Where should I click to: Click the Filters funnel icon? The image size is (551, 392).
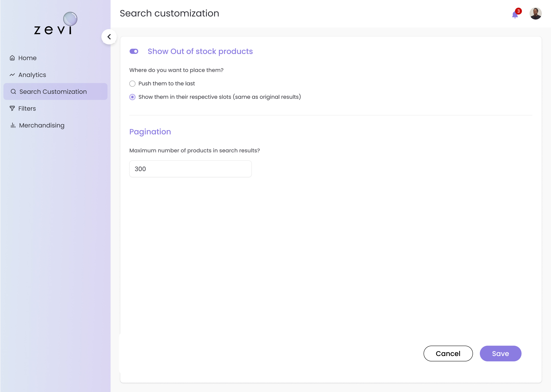[x=12, y=108]
